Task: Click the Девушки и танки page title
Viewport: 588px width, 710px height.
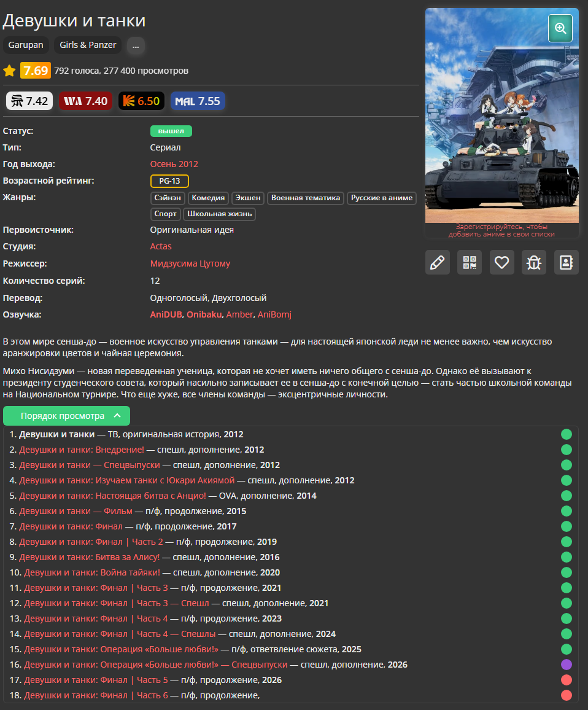Action: pyautogui.click(x=74, y=21)
